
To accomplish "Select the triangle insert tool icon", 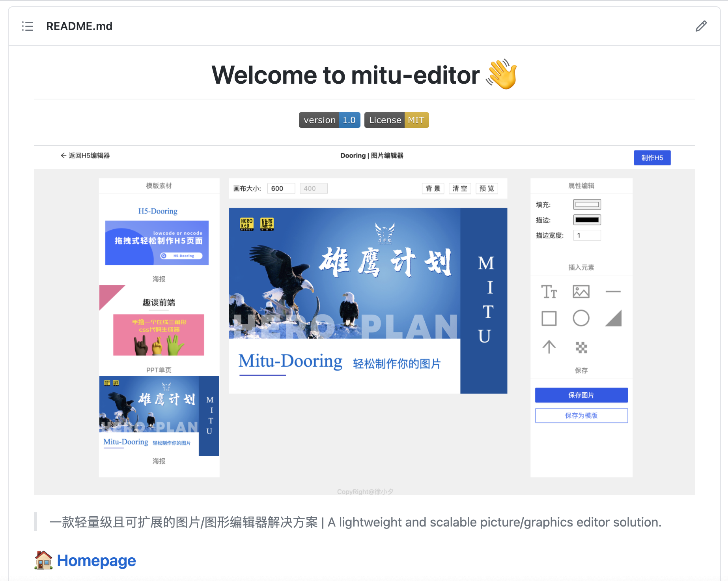I will click(613, 318).
